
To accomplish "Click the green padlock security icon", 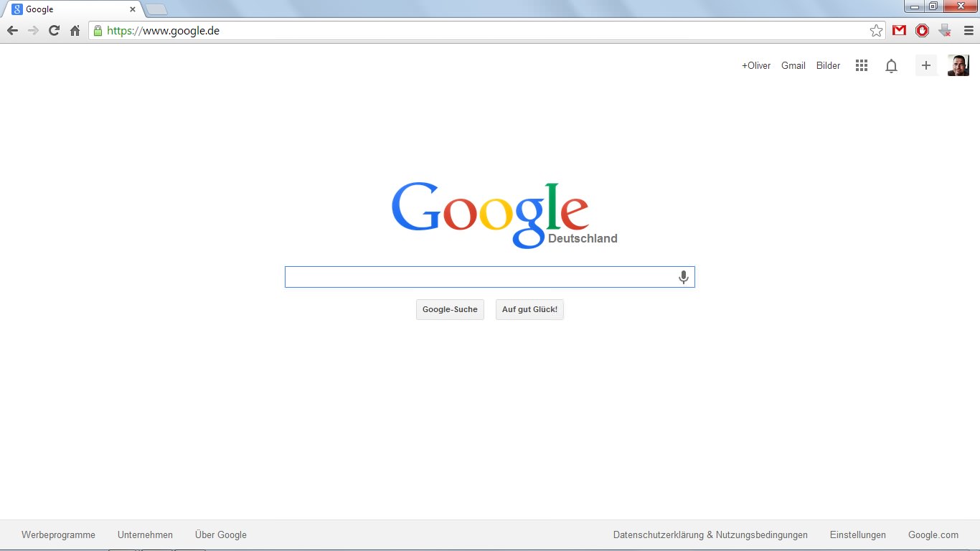I will (x=98, y=31).
